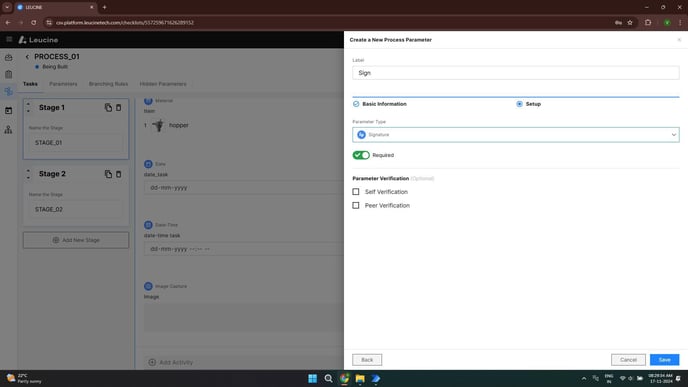Click the Material parameter icon

click(x=148, y=100)
